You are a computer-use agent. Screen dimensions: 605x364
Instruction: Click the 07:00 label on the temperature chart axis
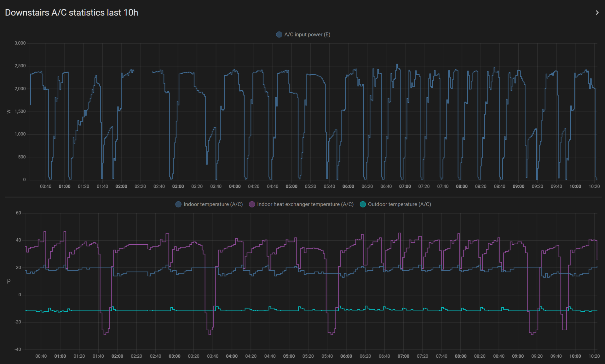(x=403, y=356)
